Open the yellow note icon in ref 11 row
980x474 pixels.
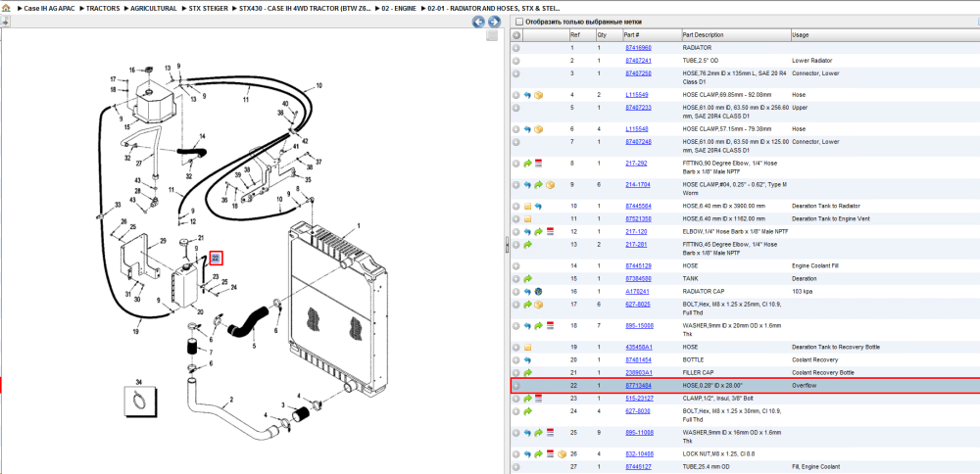click(527, 219)
